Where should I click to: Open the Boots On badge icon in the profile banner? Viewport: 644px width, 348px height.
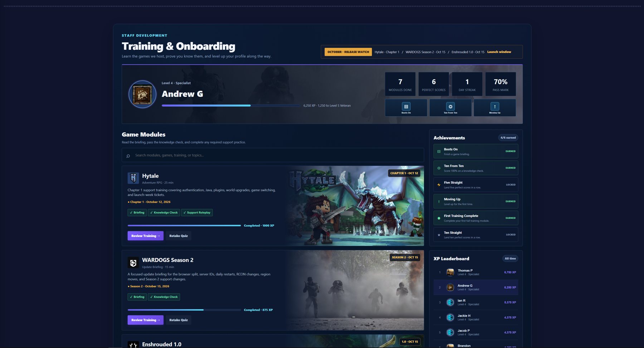pyautogui.click(x=406, y=106)
